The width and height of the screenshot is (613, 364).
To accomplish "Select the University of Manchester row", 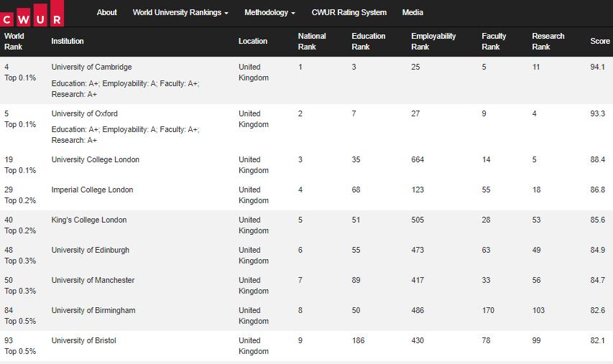I will (93, 280).
